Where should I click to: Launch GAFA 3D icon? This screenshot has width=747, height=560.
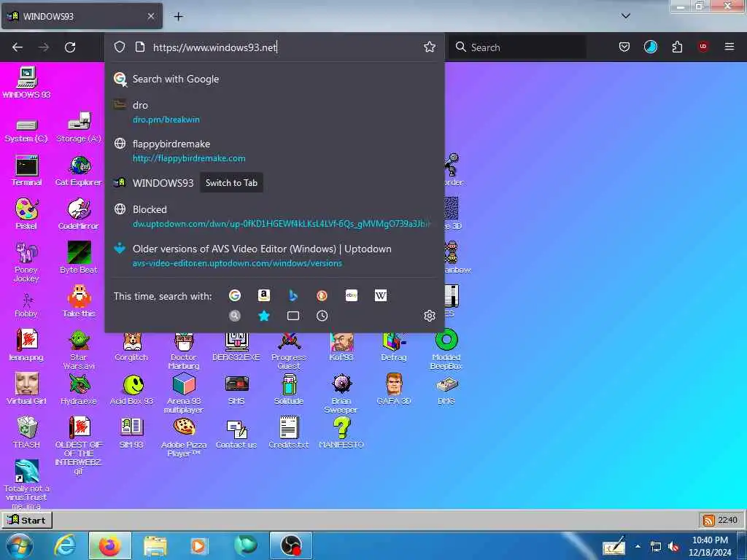pyautogui.click(x=394, y=389)
